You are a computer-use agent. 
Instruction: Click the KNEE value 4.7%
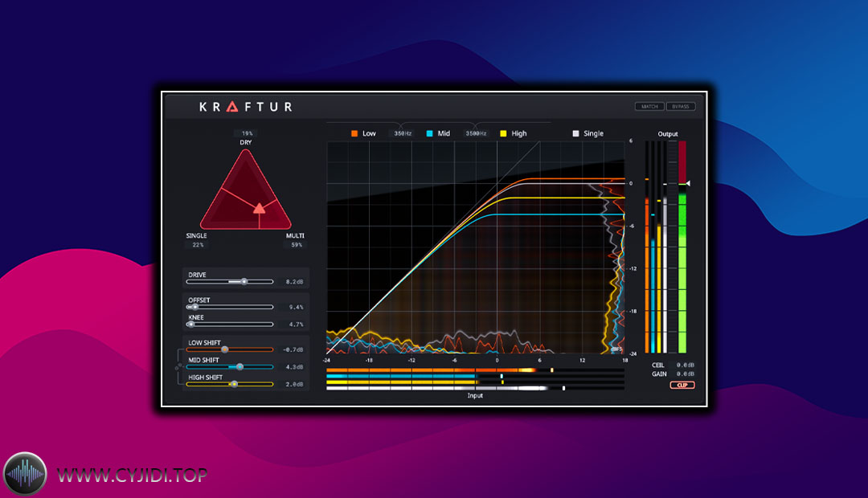click(296, 325)
